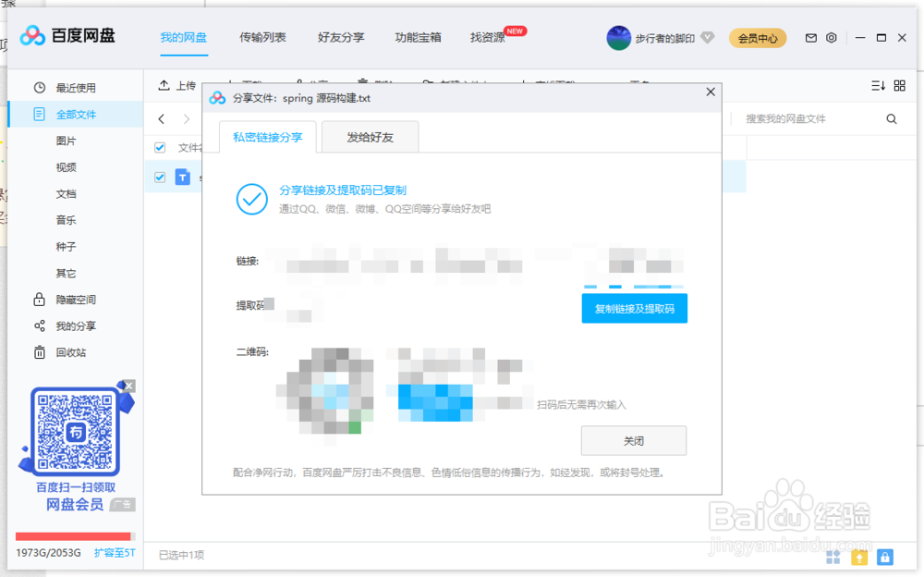Open 好友分享 tab

point(341,38)
